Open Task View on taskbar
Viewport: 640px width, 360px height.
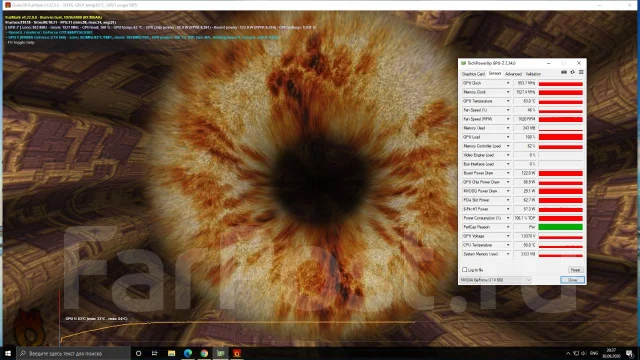click(155, 353)
